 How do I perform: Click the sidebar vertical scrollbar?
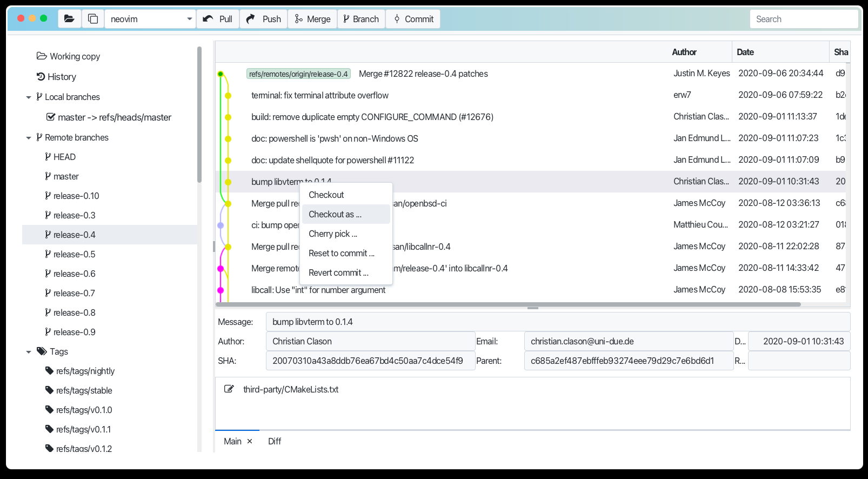click(199, 115)
